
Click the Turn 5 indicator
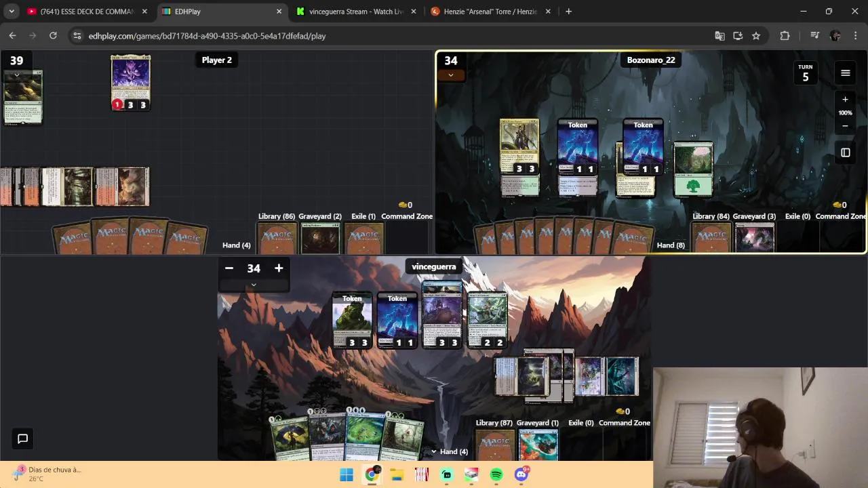click(x=805, y=73)
